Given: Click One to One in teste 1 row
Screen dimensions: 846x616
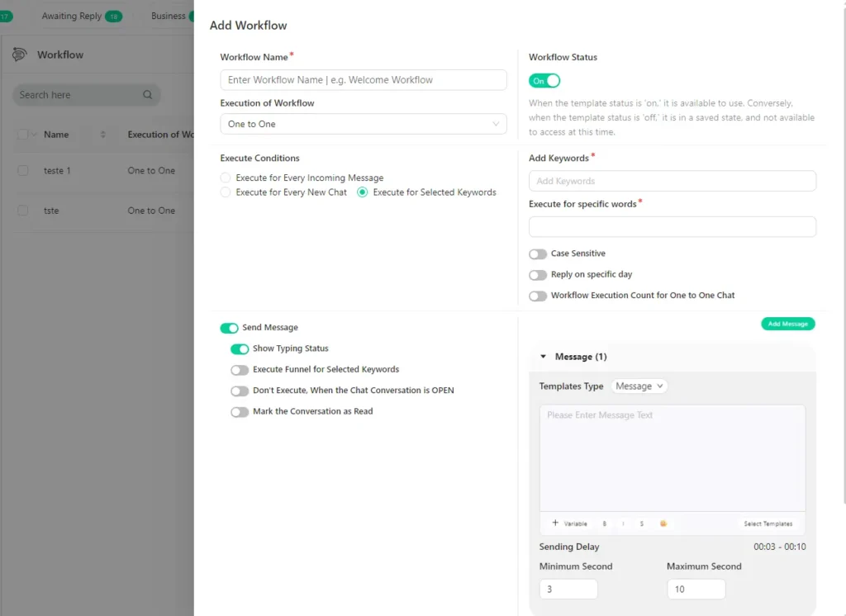Looking at the screenshot, I should click(x=151, y=170).
